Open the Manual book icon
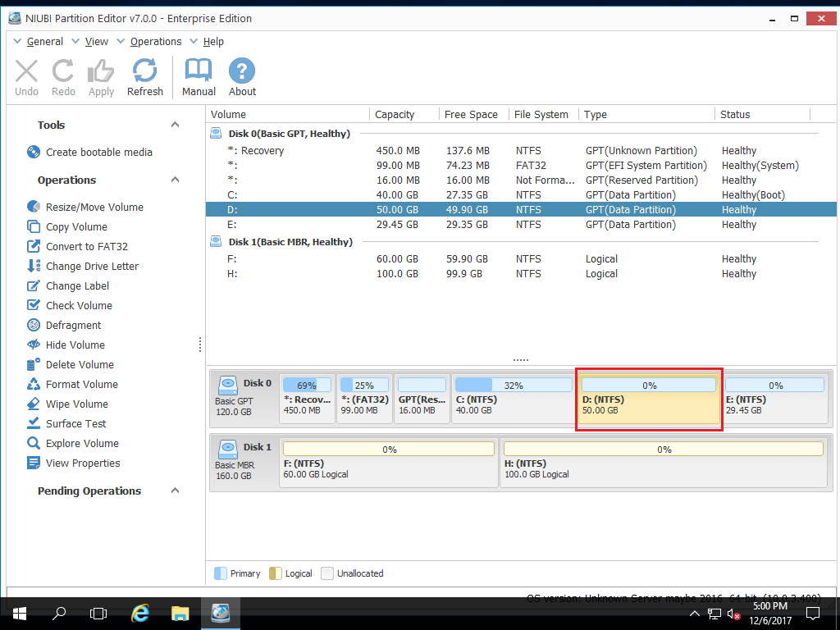Viewport: 840px width, 630px height. click(199, 71)
